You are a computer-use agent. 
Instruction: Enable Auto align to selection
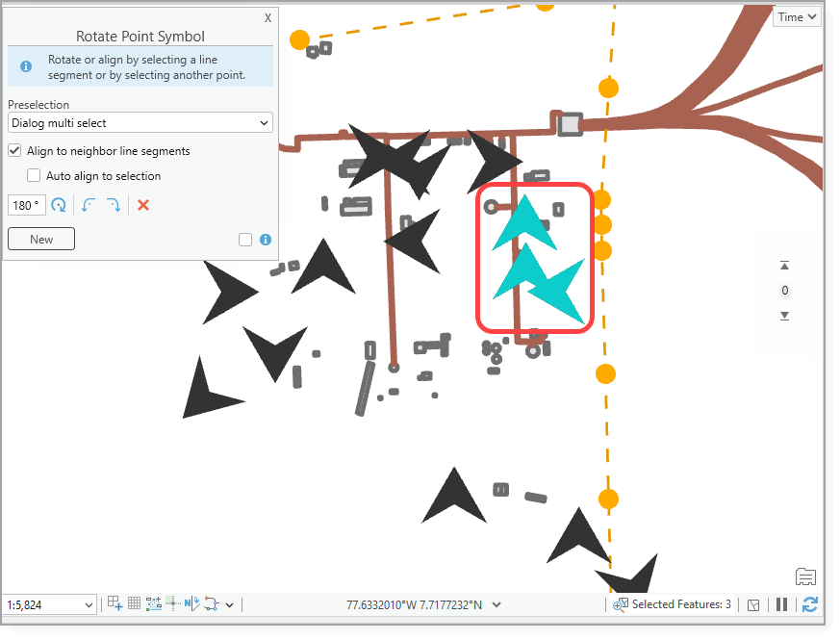[34, 175]
